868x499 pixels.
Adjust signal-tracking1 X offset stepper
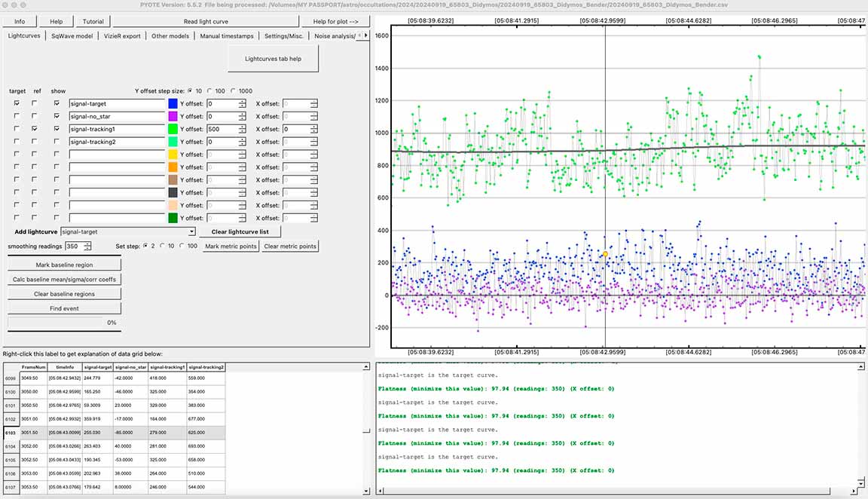point(314,129)
